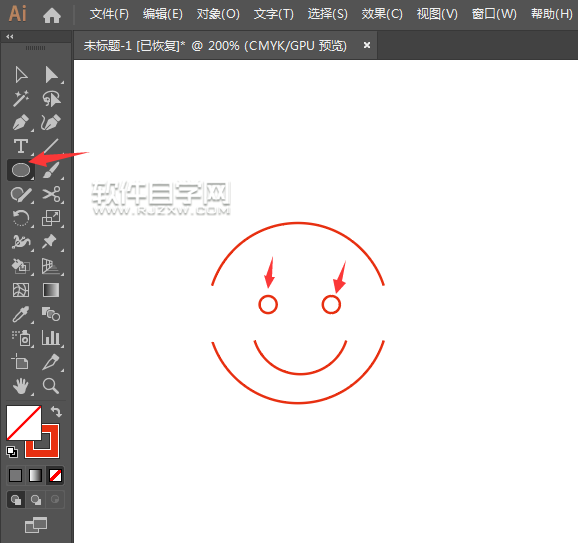
Task: Select the Type tool
Action: pos(21,146)
